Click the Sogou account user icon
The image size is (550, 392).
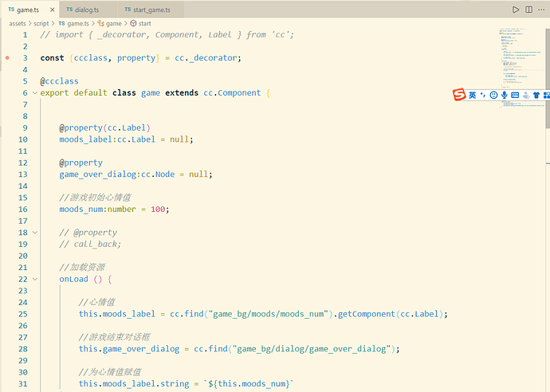(x=526, y=95)
